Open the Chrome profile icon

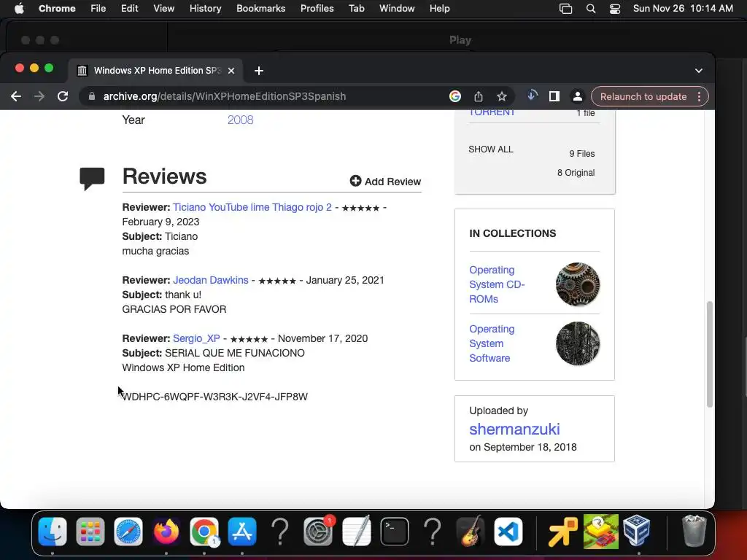tap(578, 96)
